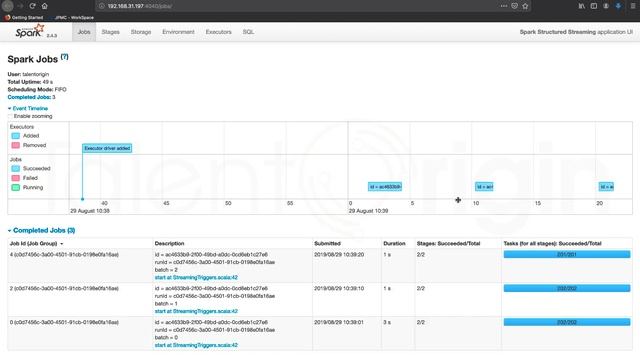
Task: Bookmark this page with the star icon
Action: [x=525, y=6]
